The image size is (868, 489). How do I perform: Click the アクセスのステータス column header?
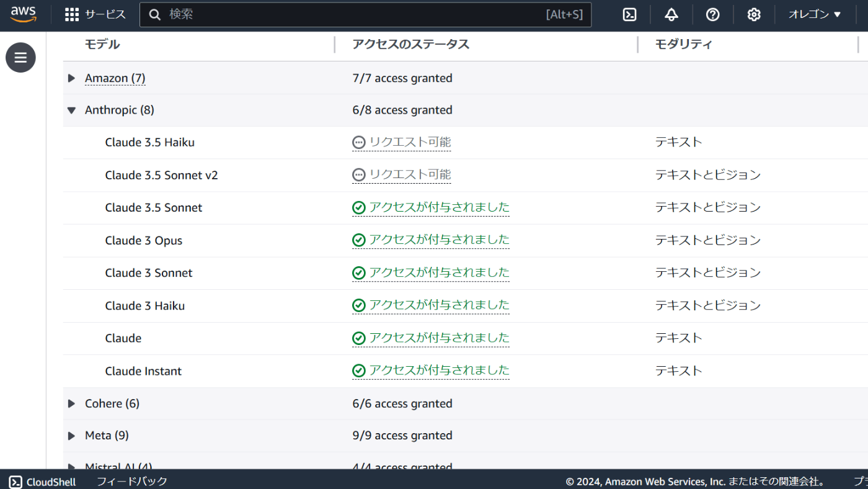point(411,44)
